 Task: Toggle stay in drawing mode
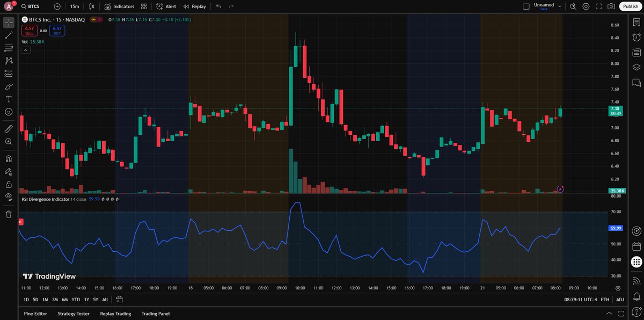9,172
